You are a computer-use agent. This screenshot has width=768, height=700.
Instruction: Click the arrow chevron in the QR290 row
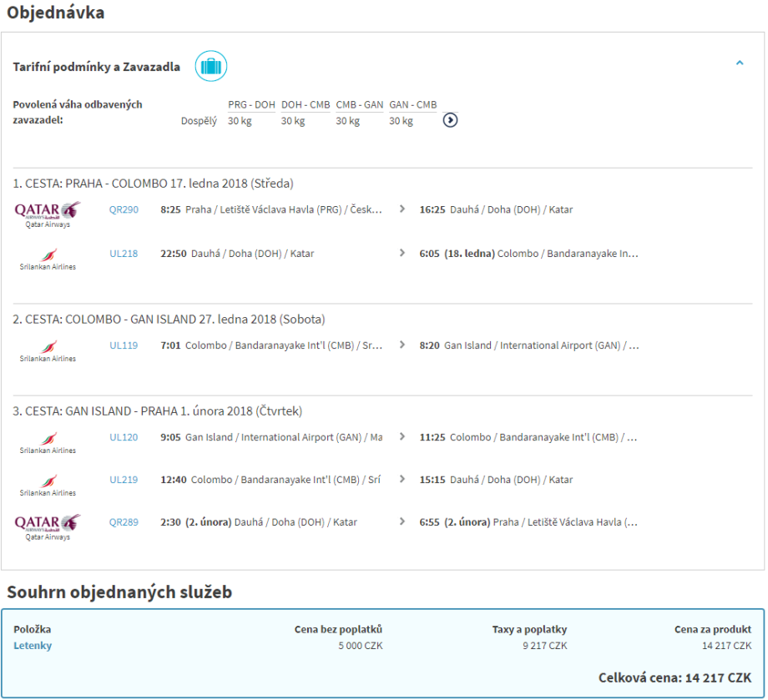pos(402,210)
